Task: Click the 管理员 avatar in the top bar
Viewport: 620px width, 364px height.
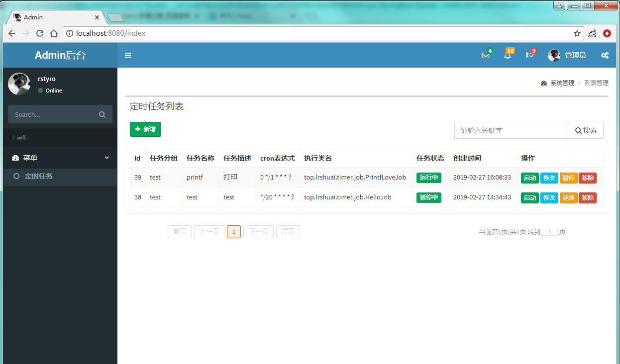Action: (554, 55)
